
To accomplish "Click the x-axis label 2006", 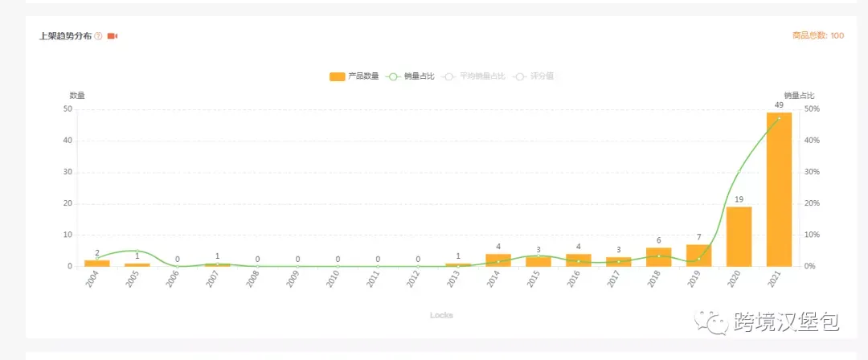I will click(172, 279).
